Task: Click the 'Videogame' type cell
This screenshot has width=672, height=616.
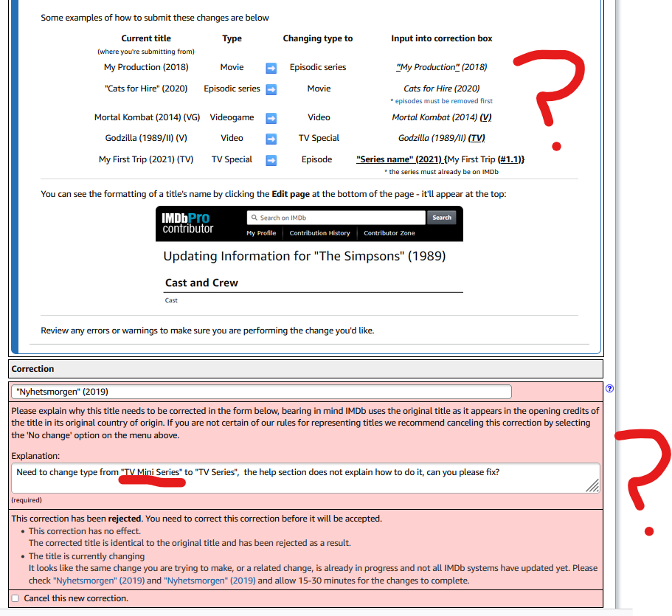Action: pos(232,117)
